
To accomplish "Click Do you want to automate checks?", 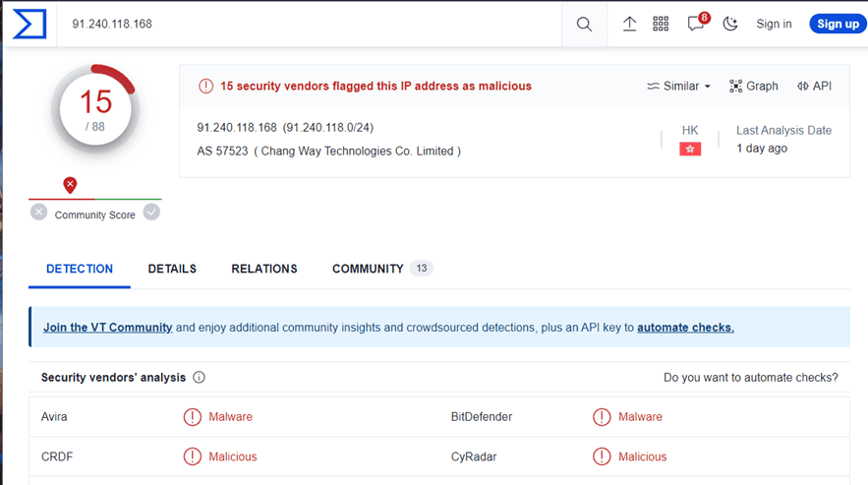I will [x=751, y=378].
